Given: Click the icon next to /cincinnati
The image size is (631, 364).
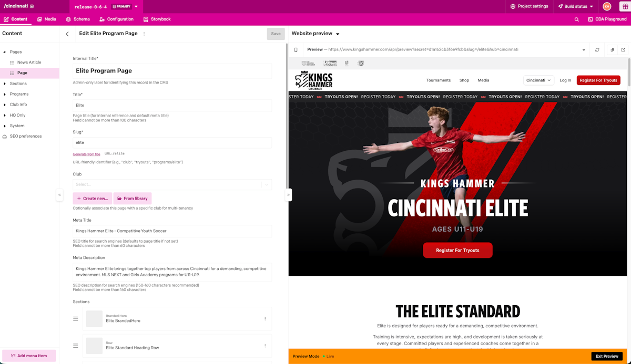Looking at the screenshot, I should pos(32,6).
